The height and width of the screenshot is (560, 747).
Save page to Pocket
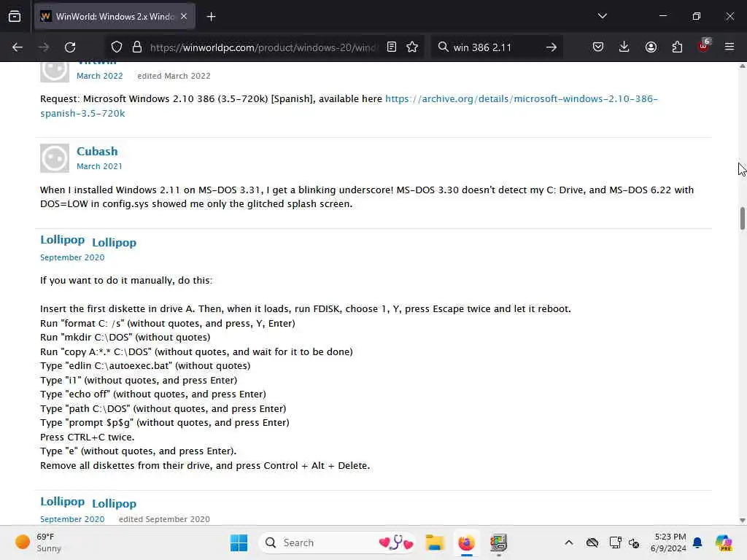[598, 47]
